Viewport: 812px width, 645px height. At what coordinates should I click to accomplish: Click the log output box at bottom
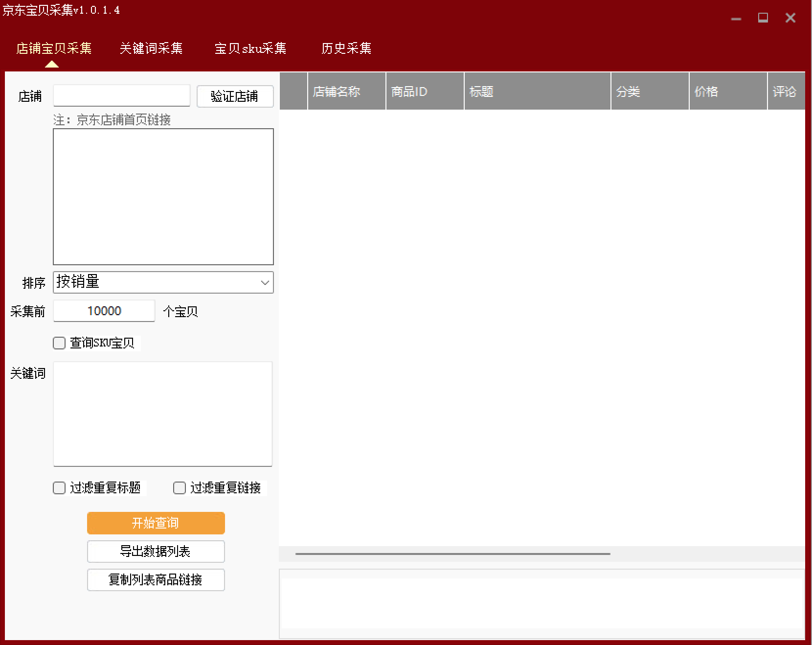coord(542,603)
